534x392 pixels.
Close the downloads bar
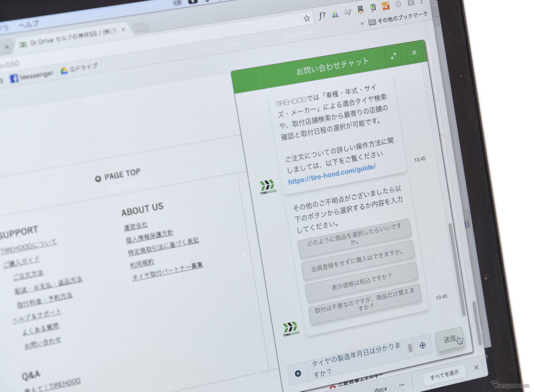pyautogui.click(x=476, y=367)
